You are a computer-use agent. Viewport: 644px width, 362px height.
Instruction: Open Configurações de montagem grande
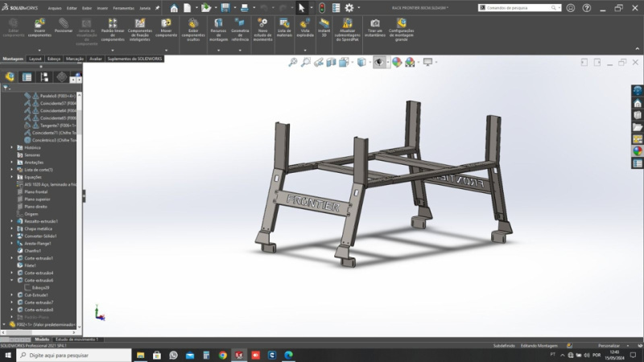coord(401,30)
